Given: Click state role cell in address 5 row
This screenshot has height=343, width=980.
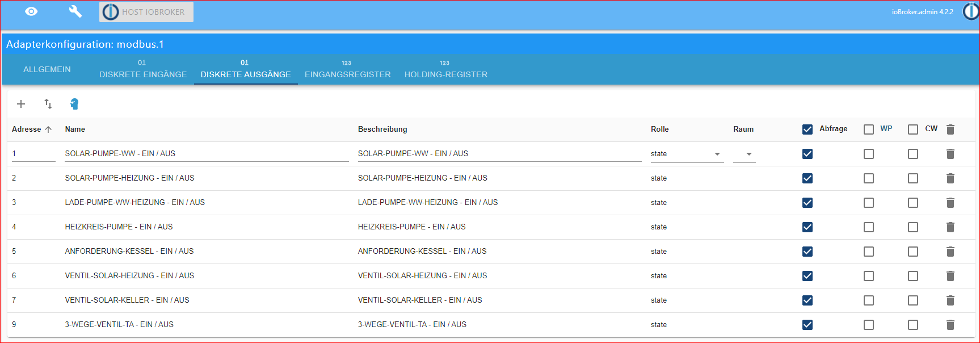Looking at the screenshot, I should [659, 252].
